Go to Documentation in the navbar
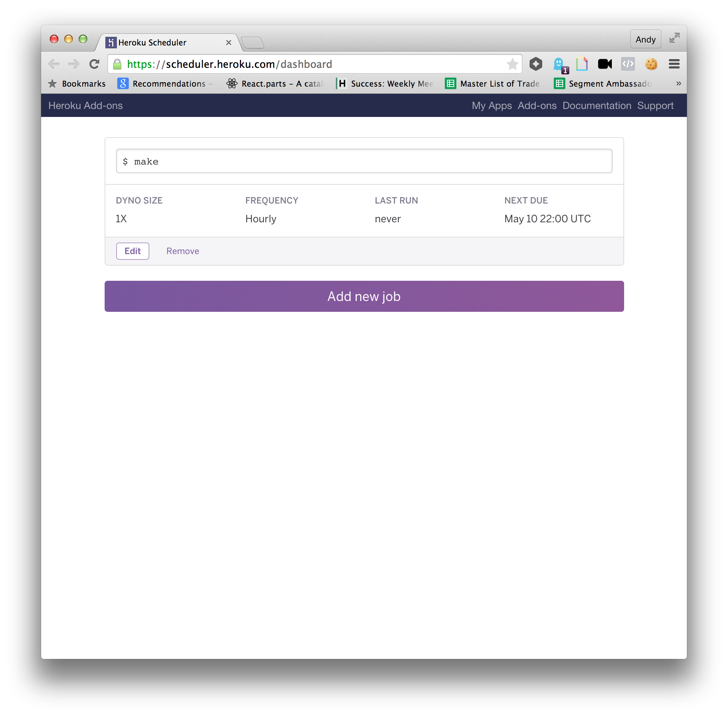Screen dimensions: 728x716 (x=596, y=106)
